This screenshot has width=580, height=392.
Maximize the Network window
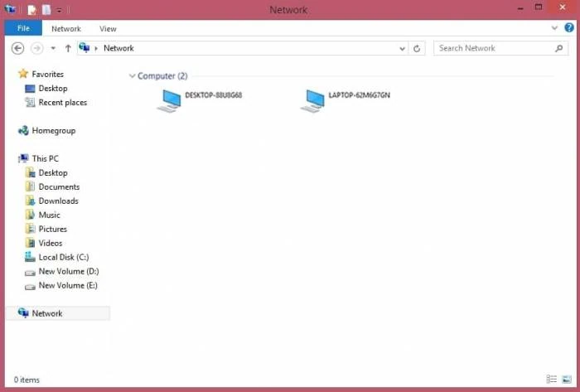pos(539,7)
